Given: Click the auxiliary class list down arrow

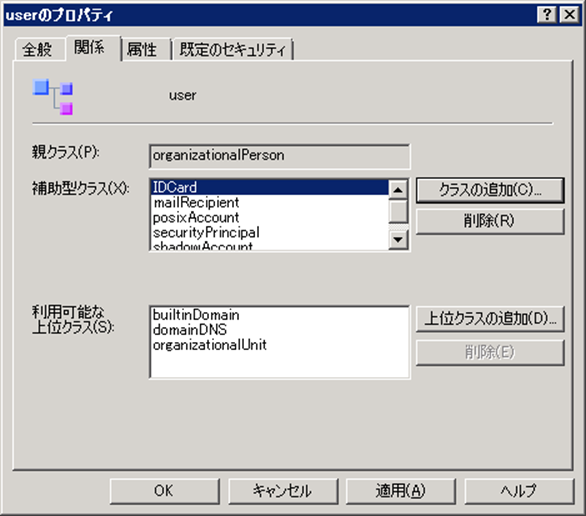Looking at the screenshot, I should point(398,240).
